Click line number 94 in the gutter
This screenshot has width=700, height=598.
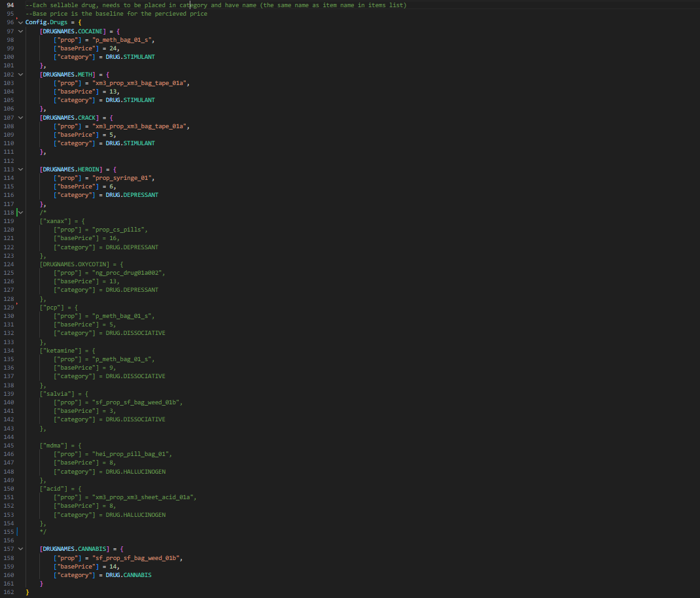[10, 5]
